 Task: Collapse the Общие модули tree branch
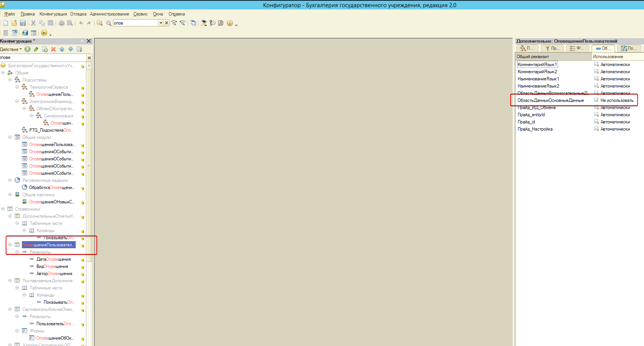(x=10, y=137)
